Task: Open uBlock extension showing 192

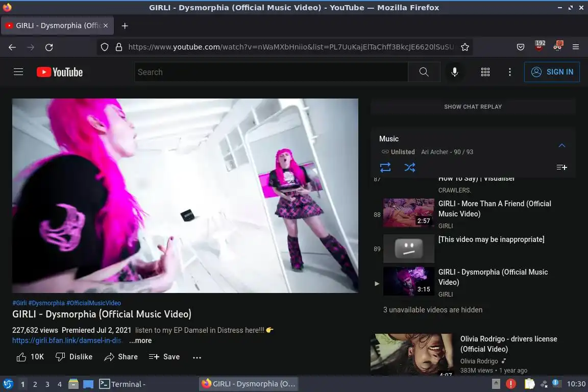Action: click(x=540, y=46)
